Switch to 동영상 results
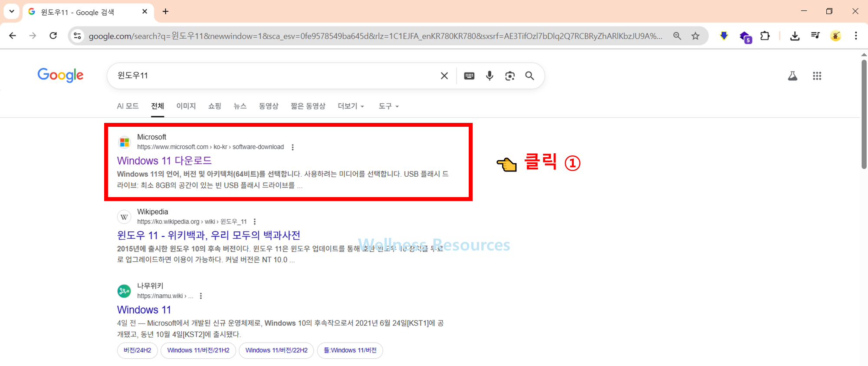Image resolution: width=868 pixels, height=366 pixels. [x=269, y=106]
